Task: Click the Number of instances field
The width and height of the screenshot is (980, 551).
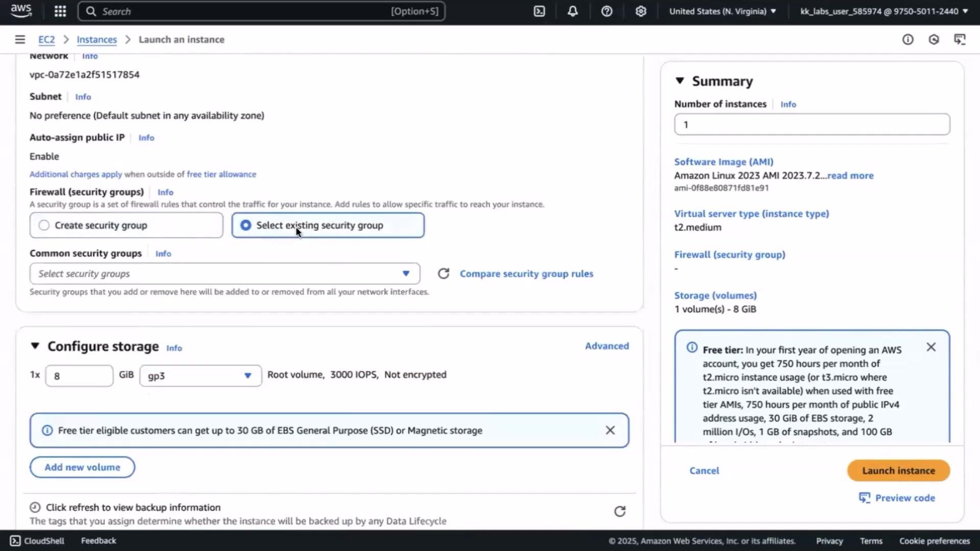Action: tap(812, 124)
